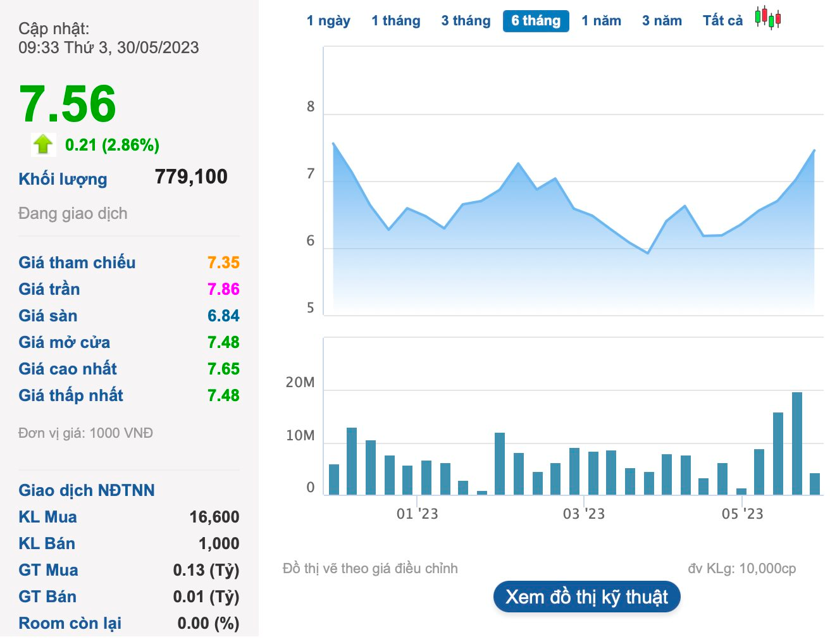830x644 pixels.
Task: Click the current price 7.56
Action: (x=68, y=103)
